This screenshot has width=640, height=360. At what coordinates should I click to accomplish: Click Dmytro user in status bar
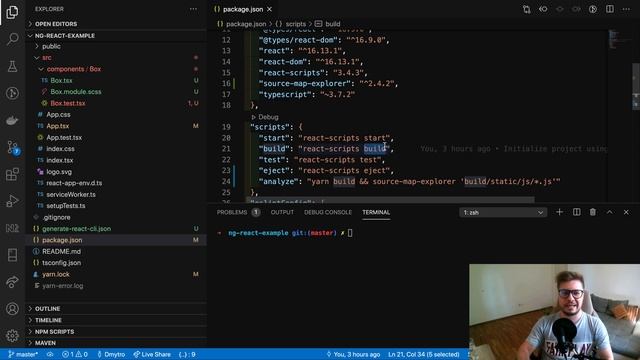coord(111,354)
